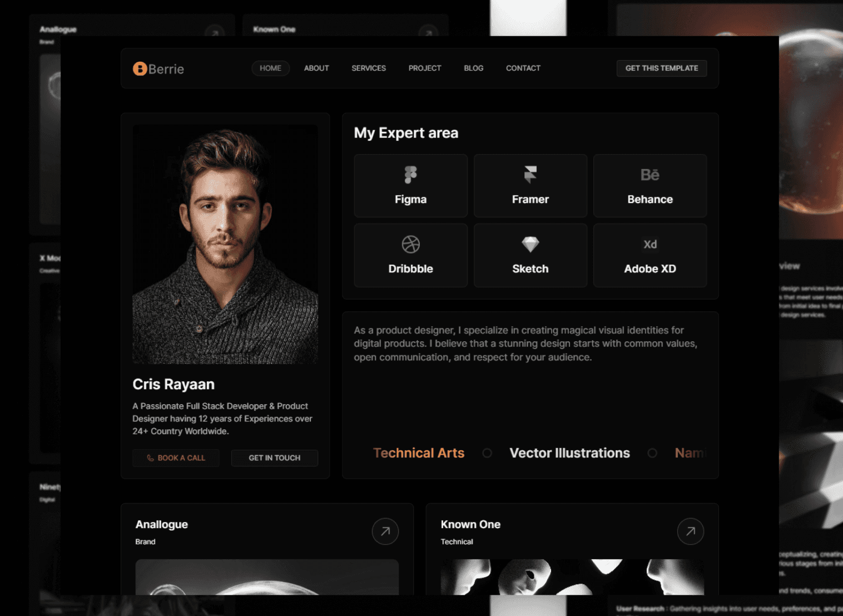Open Known One project via arrow icon
This screenshot has width=843, height=616.
(691, 531)
